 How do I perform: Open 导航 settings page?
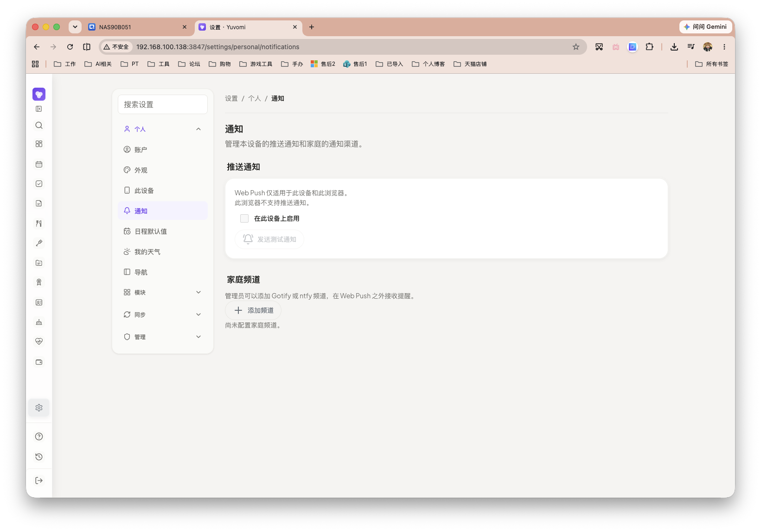163,272
